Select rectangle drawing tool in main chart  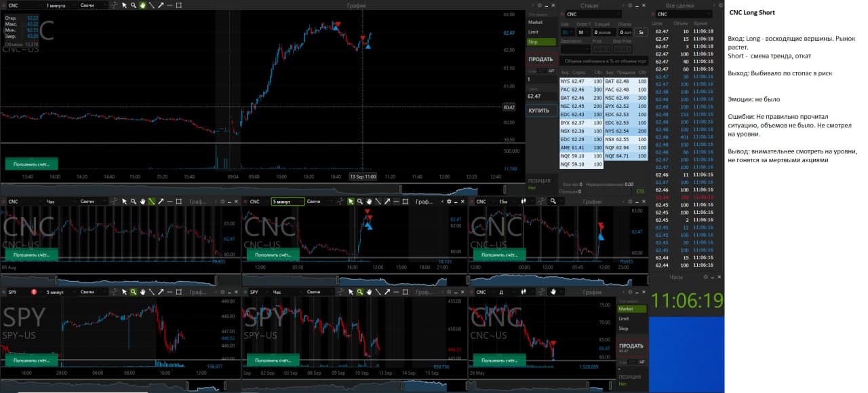[x=179, y=5]
